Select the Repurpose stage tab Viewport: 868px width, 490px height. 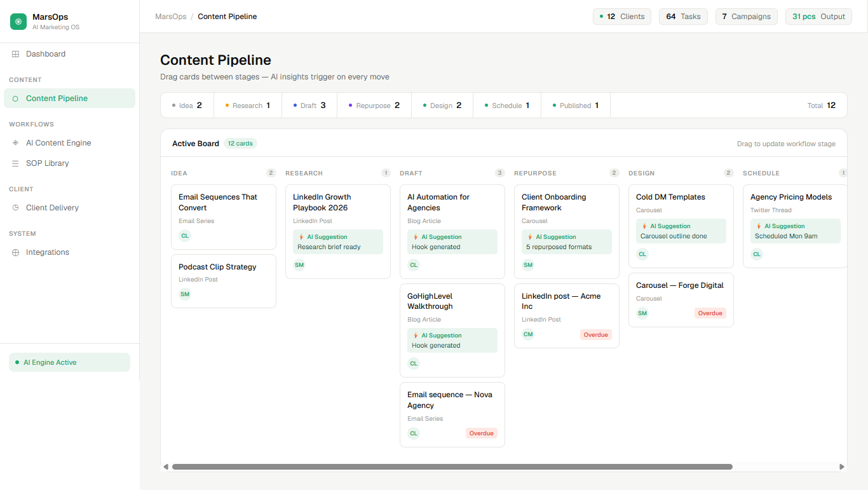coord(374,105)
